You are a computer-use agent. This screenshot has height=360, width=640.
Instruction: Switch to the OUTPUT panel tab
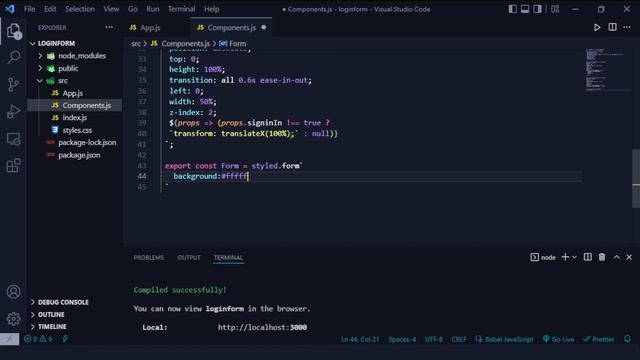pos(189,258)
